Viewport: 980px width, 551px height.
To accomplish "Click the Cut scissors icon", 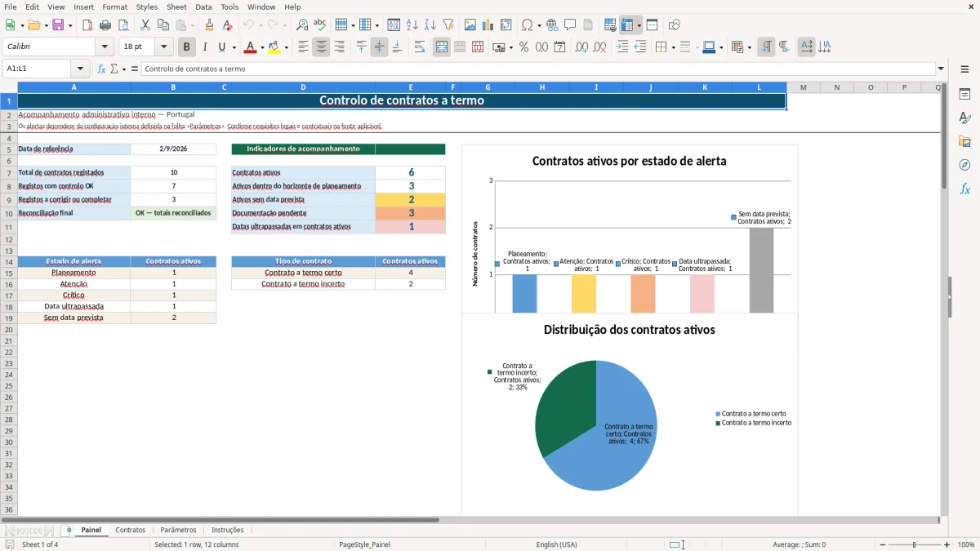I will coord(145,25).
